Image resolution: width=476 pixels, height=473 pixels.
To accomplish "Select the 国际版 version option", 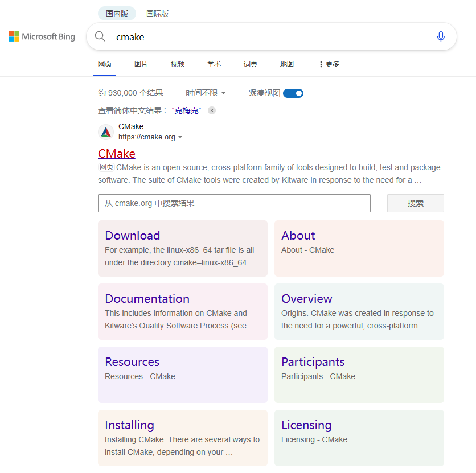I will pyautogui.click(x=157, y=13).
